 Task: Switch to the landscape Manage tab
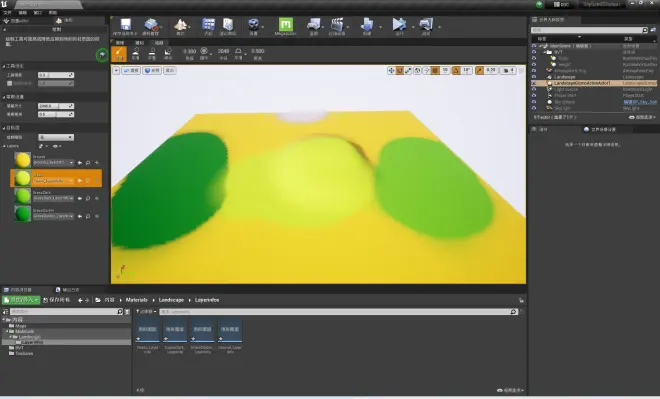tap(120, 43)
